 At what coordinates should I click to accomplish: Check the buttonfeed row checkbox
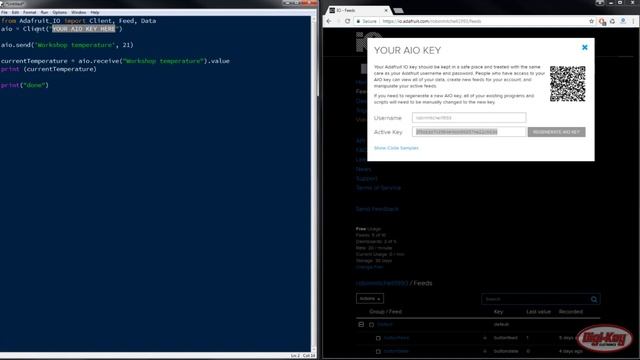[378, 338]
